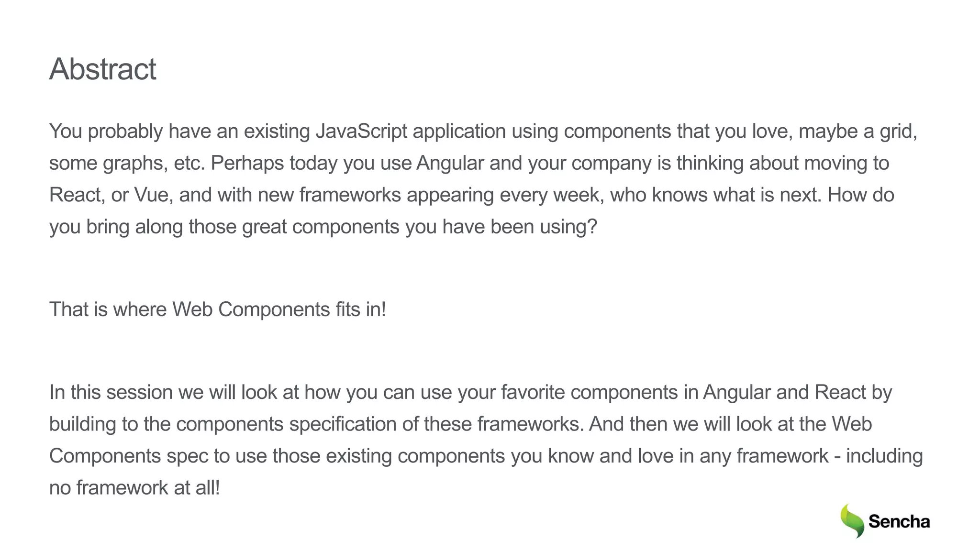Viewport: 980px width, 551px height.
Task: Click the phrase "Angular and React by"
Action: (797, 392)
